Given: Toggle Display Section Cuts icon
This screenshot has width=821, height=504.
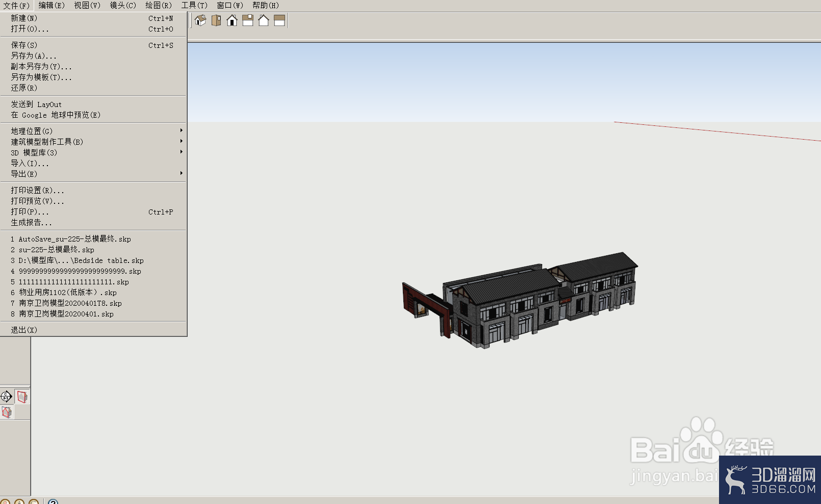Looking at the screenshot, I should [7, 412].
